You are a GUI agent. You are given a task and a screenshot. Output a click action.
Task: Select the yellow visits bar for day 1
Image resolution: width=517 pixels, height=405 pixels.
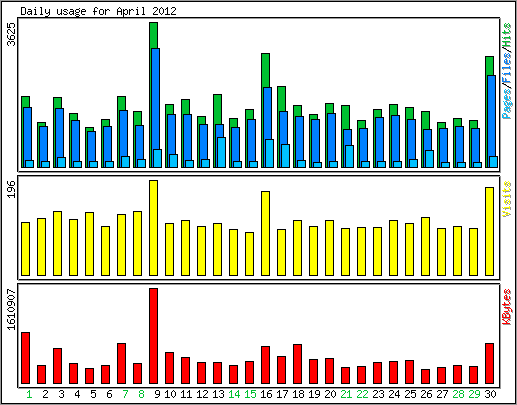click(25, 249)
